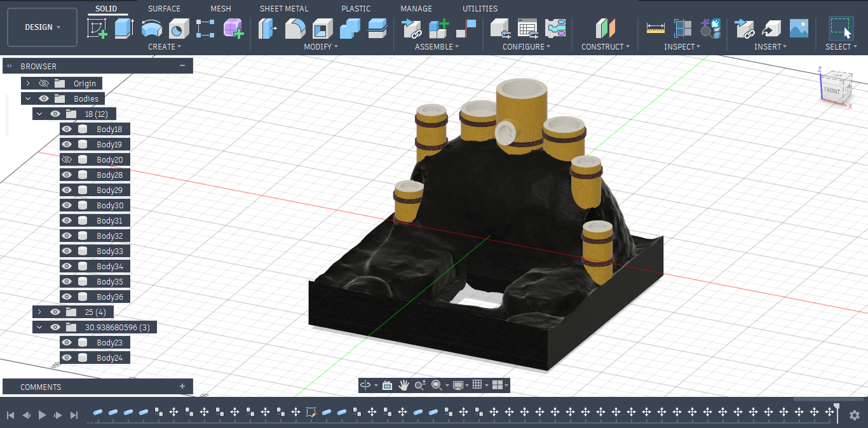Hide the Bodies folder

(44, 98)
